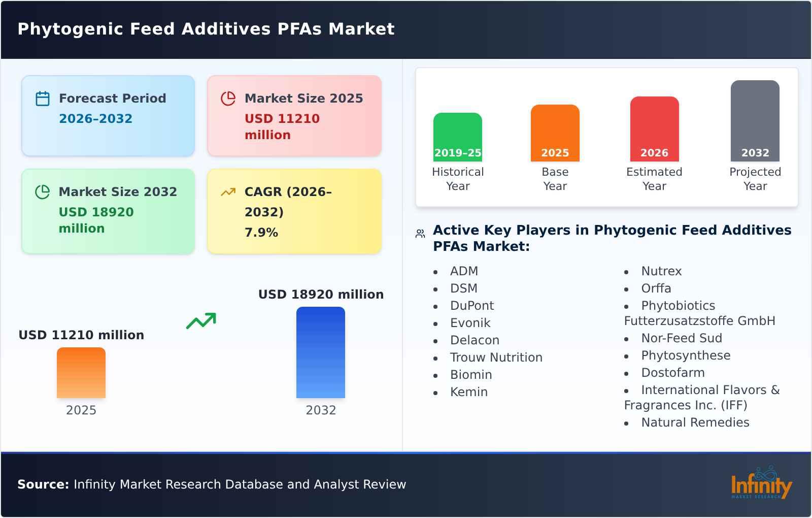
Task: Click the orange 2025 Base Year bar
Action: tap(554, 132)
